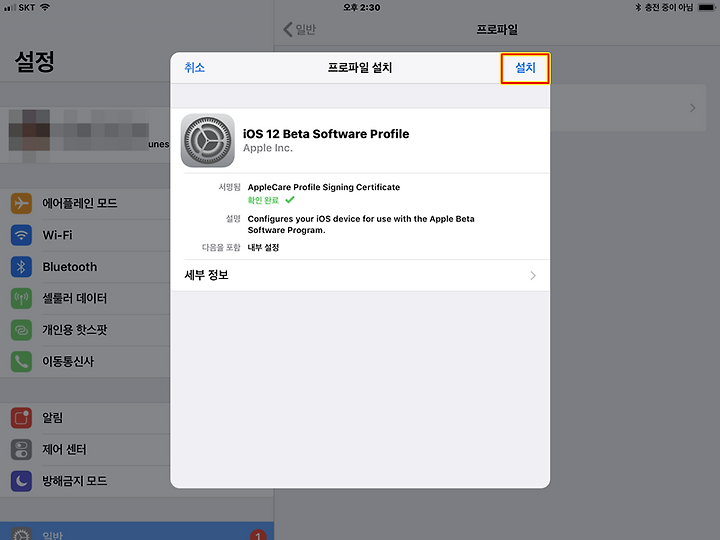This screenshot has height=540, width=720.
Task: Tap the Wi-Fi status bar indicator
Action: coord(45,7)
